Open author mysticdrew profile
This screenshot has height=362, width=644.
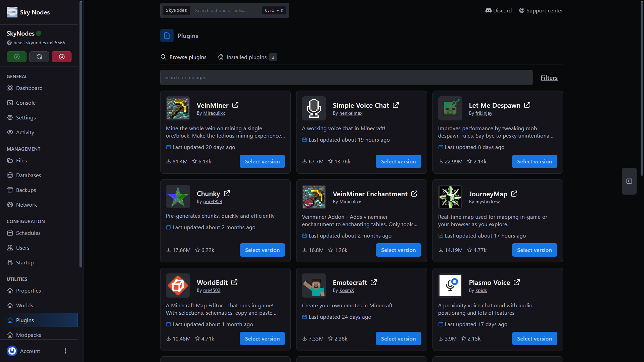488,202
